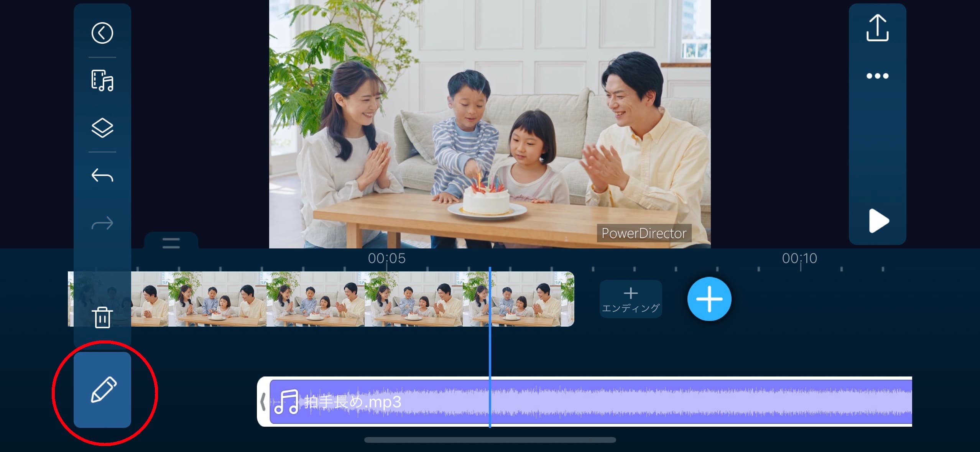This screenshot has width=980, height=452.
Task: Grab the audio clip's left trim handle
Action: [x=263, y=402]
